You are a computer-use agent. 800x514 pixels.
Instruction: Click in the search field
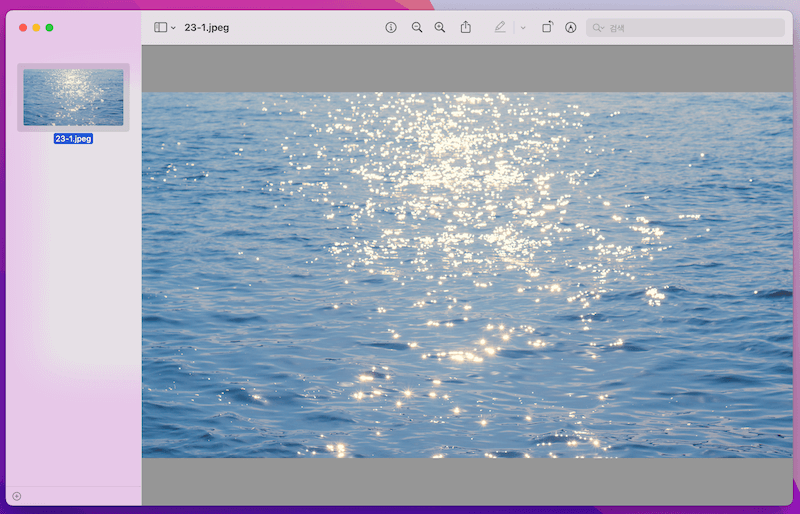(685, 28)
